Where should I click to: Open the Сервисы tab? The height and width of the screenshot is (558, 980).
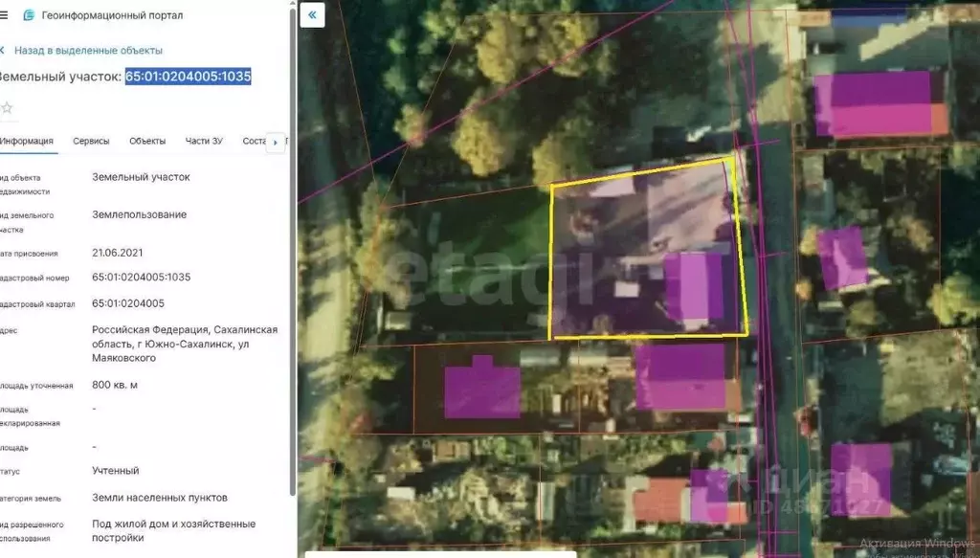[91, 141]
